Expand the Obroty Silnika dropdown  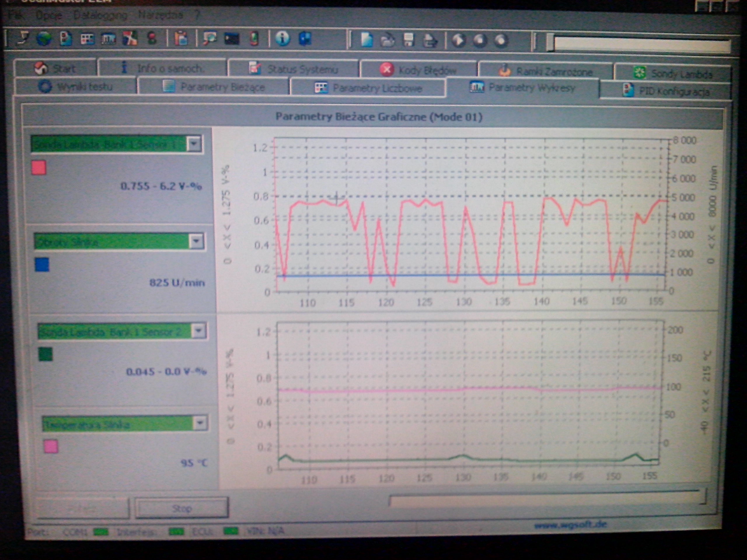point(196,242)
